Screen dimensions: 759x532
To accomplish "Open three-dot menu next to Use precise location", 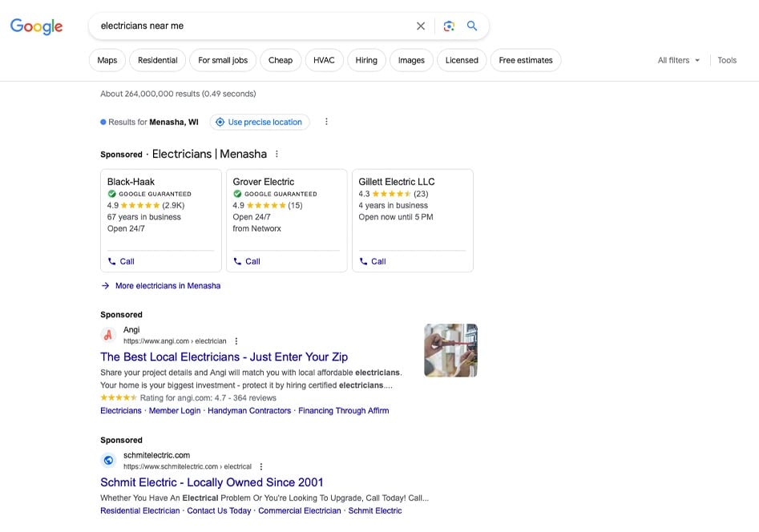I will coord(326,122).
